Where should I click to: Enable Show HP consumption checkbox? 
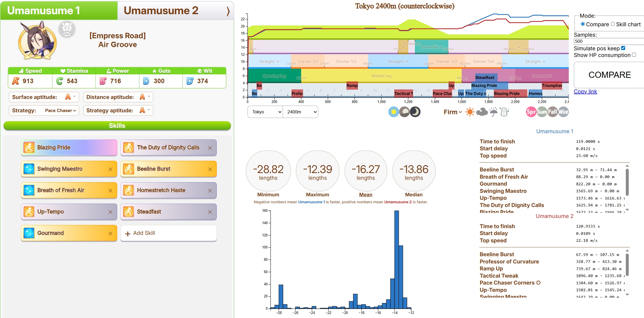(x=634, y=55)
